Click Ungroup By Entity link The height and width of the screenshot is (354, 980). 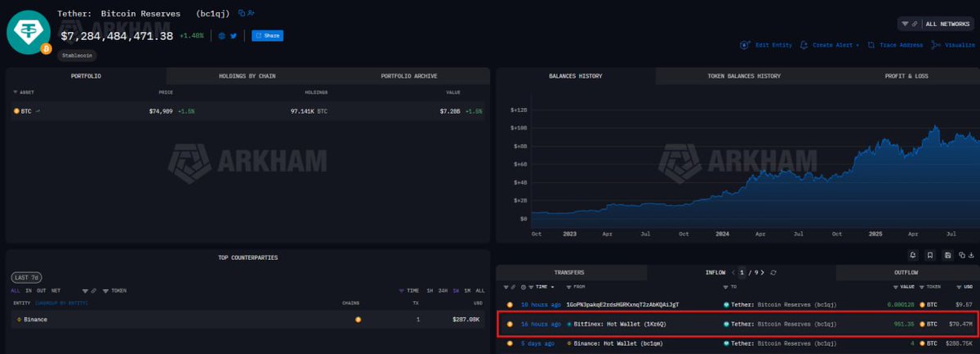coord(60,302)
